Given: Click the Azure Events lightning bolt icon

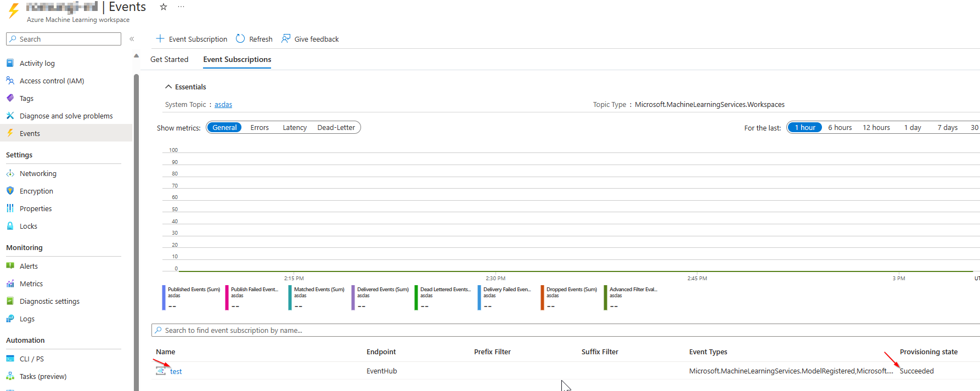Looking at the screenshot, I should (14, 10).
